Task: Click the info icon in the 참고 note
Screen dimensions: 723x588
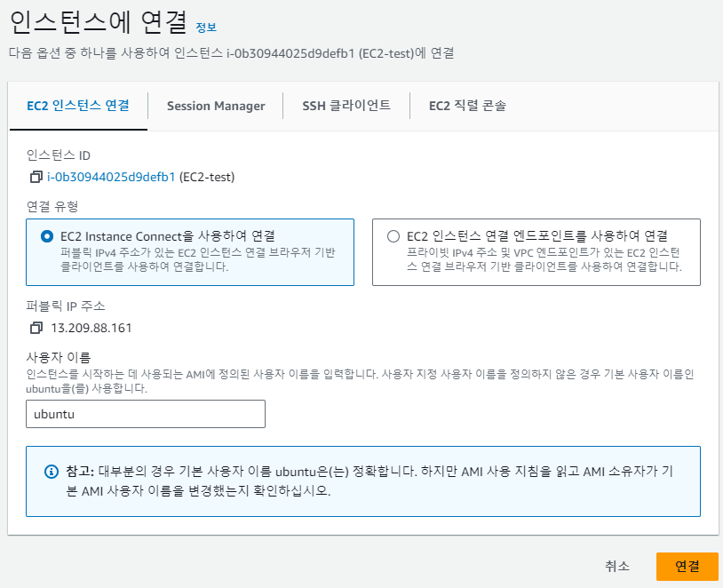Action: 52,472
